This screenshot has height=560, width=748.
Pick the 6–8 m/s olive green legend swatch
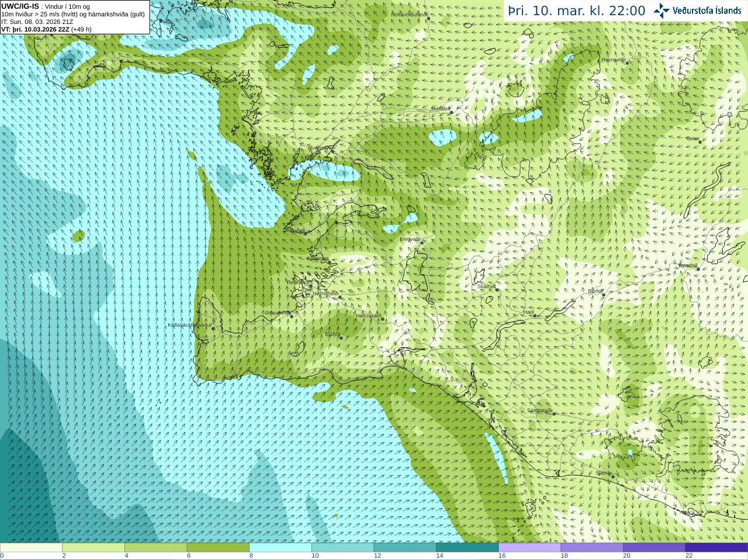(218, 548)
